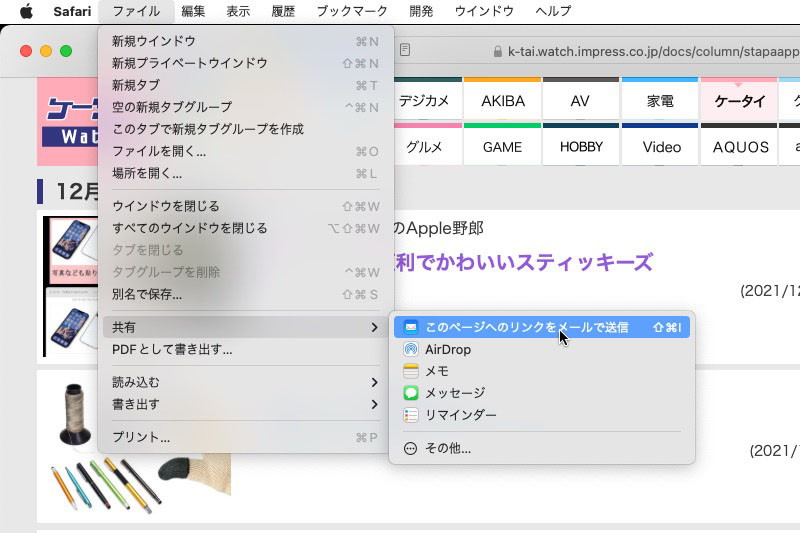This screenshot has height=533, width=800.
Task: Choose PDFとして書き出す…
Action: click(x=245, y=349)
